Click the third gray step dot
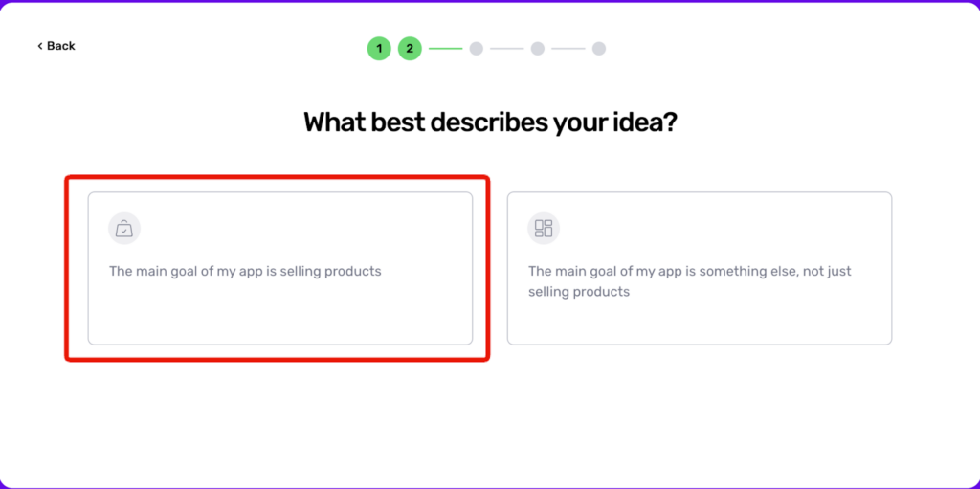This screenshot has height=489, width=980. [x=477, y=49]
